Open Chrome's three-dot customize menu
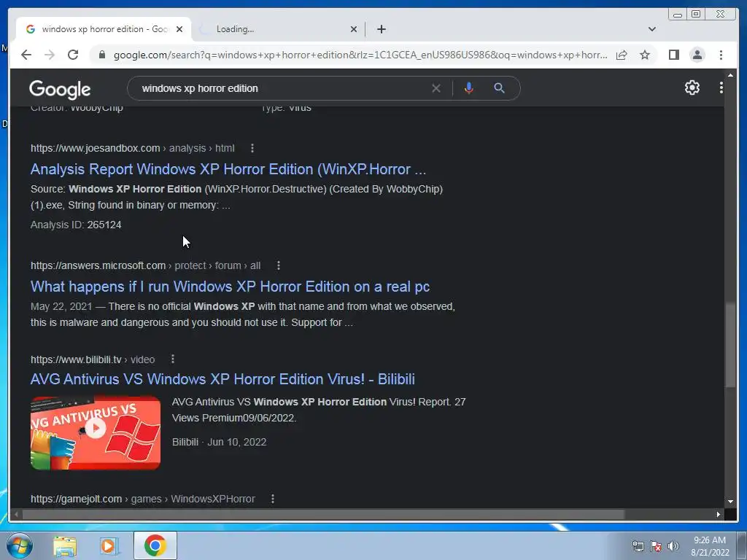Image resolution: width=747 pixels, height=560 pixels. tap(721, 55)
